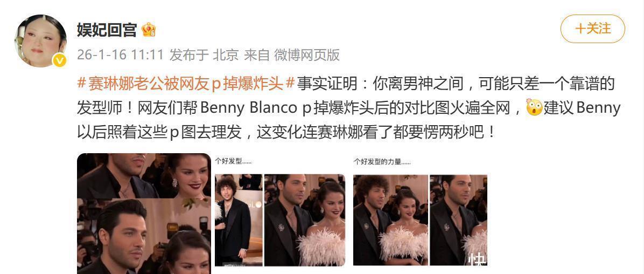Click the post timestamp 26-1-16 11:11
Viewport: 644px width, 274px height.
coord(120,54)
